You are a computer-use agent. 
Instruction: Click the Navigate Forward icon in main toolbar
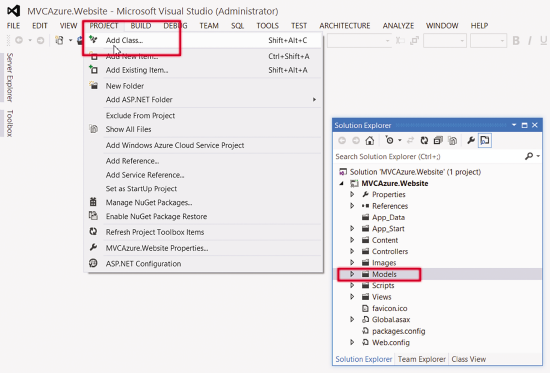point(40,40)
